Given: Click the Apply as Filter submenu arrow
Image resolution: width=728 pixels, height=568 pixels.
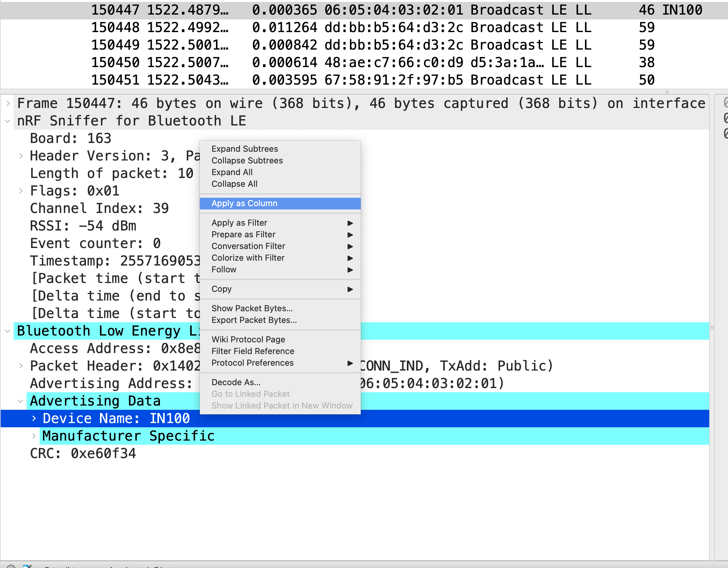Looking at the screenshot, I should click(x=350, y=223).
